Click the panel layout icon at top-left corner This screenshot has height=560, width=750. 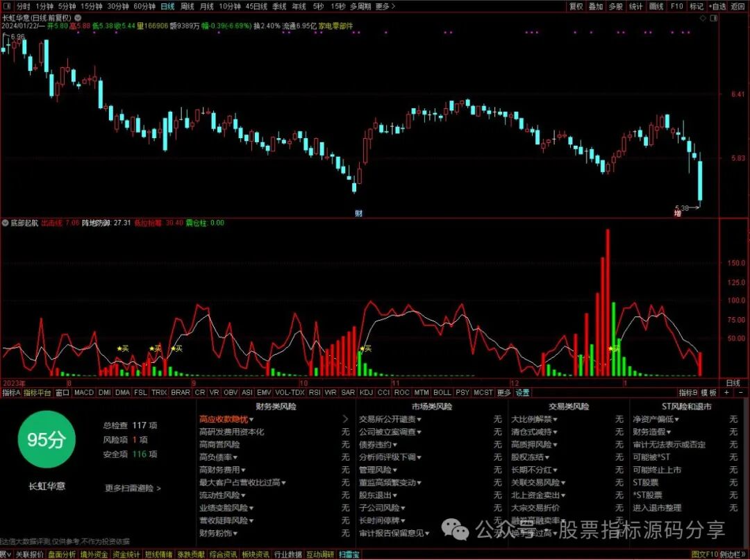click(x=8, y=6)
